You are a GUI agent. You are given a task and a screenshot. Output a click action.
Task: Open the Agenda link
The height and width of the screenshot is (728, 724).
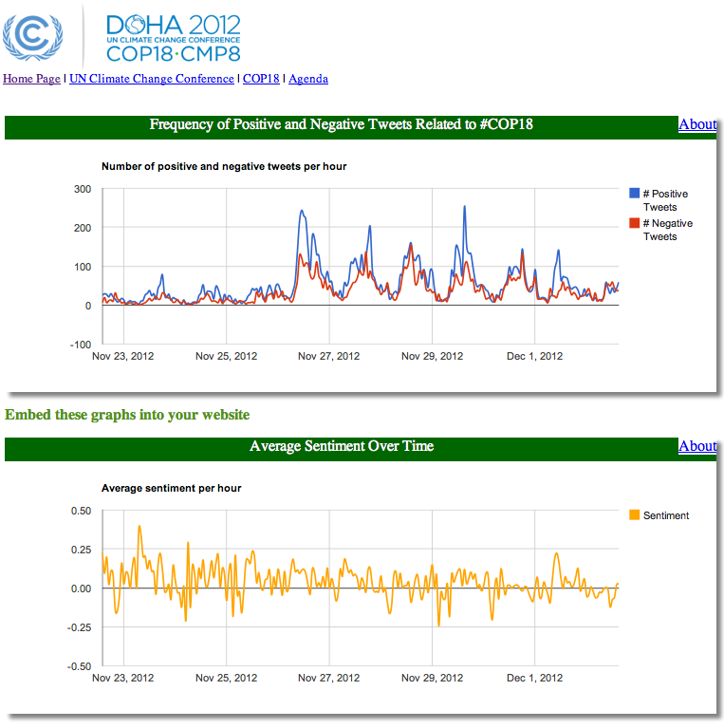308,79
